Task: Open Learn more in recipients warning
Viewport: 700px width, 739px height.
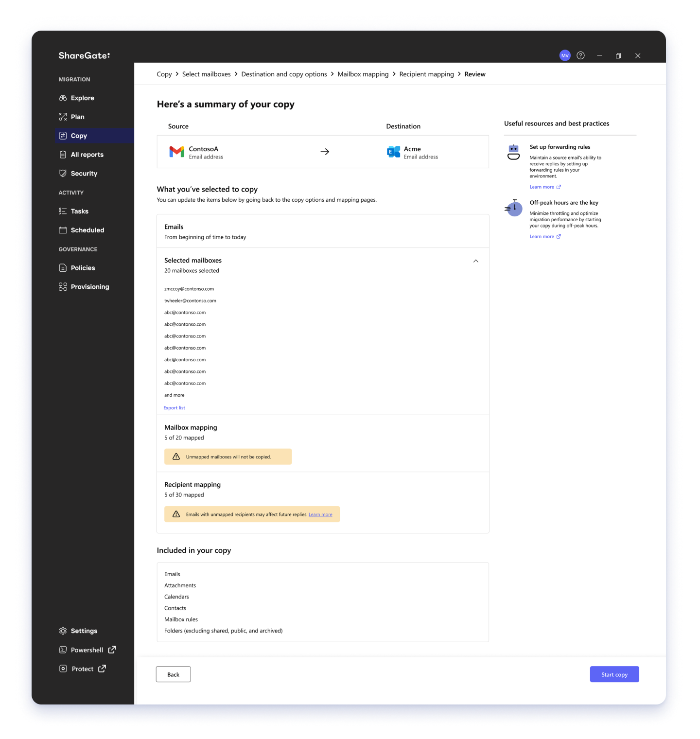Action: (x=320, y=514)
